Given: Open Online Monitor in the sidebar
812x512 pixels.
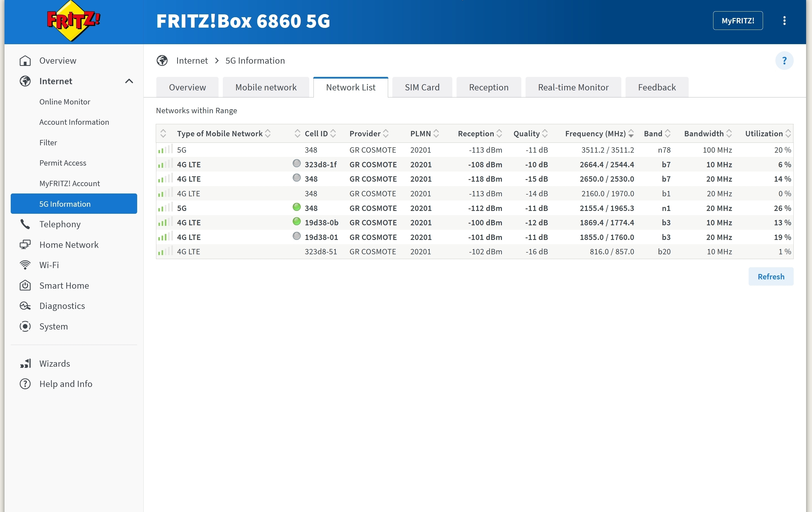Looking at the screenshot, I should point(65,101).
